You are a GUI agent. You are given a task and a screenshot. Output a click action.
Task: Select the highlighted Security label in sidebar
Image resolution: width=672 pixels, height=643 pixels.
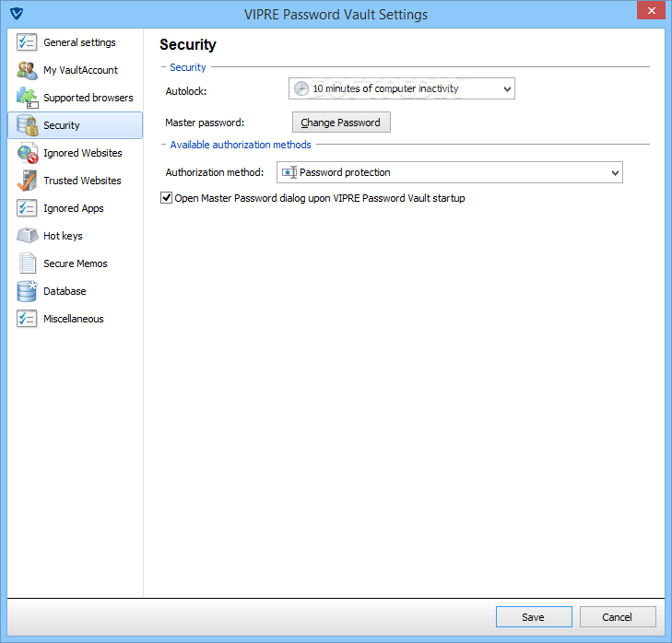click(x=61, y=125)
